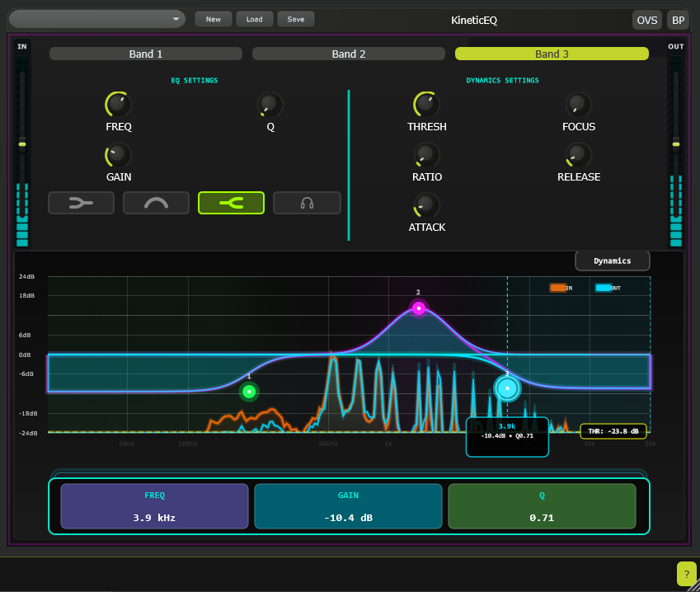Save the current preset
The width and height of the screenshot is (700, 592).
tap(295, 18)
